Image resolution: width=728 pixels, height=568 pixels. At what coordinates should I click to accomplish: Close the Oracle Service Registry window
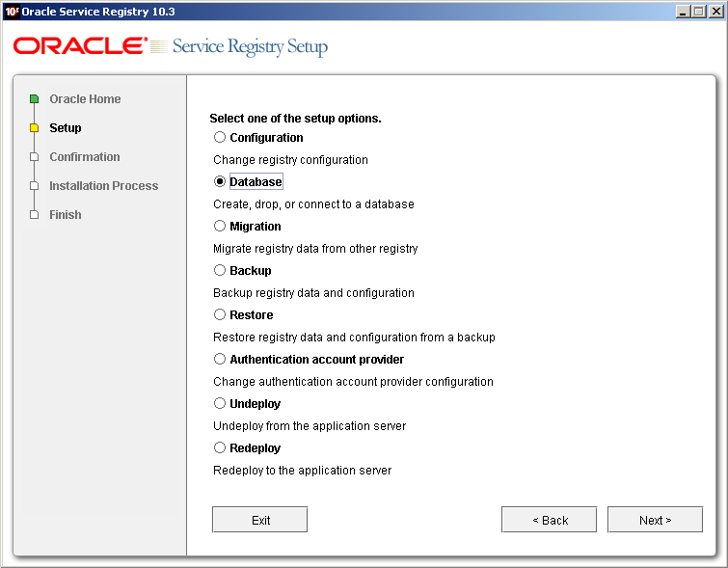pos(716,12)
